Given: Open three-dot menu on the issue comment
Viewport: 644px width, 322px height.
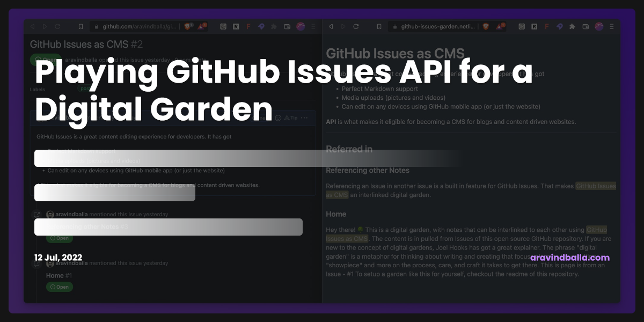Looking at the screenshot, I should click(304, 118).
